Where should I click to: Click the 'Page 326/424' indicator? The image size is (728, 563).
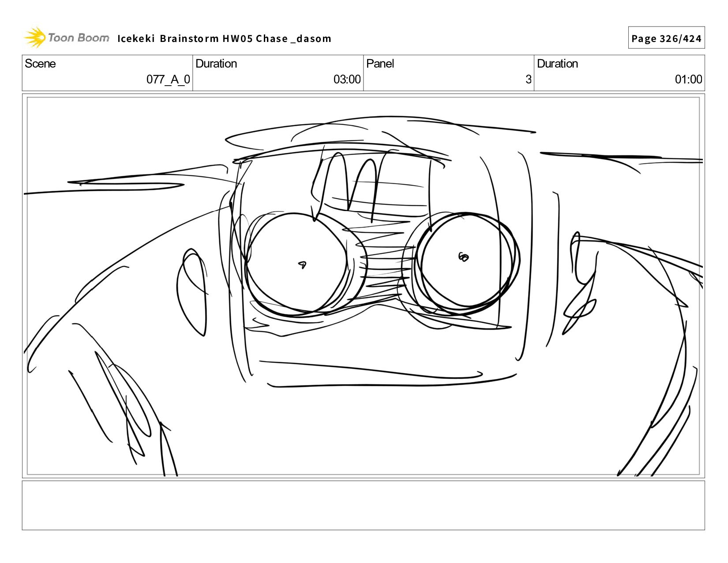(x=666, y=38)
